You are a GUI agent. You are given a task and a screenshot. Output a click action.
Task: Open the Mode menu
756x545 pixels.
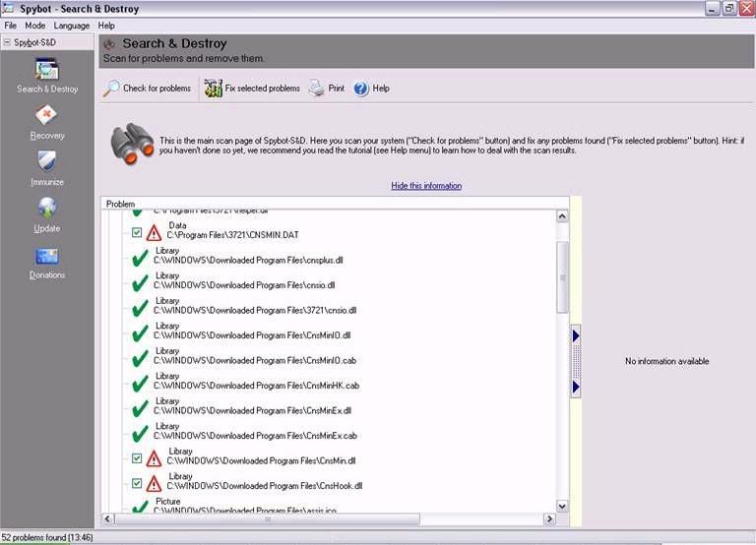[x=35, y=26]
